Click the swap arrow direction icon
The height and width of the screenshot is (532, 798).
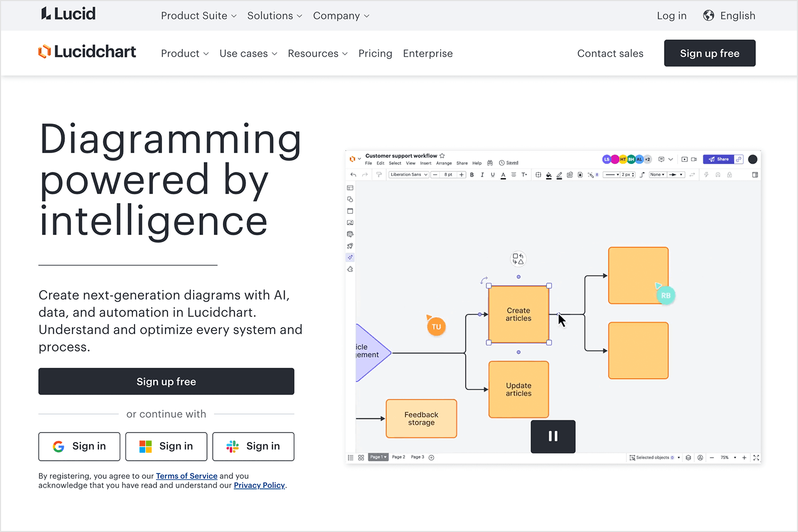(692, 174)
